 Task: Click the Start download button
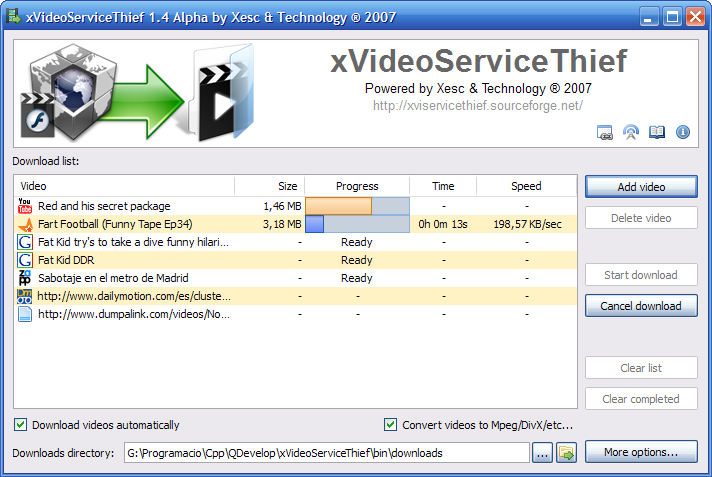(x=641, y=274)
